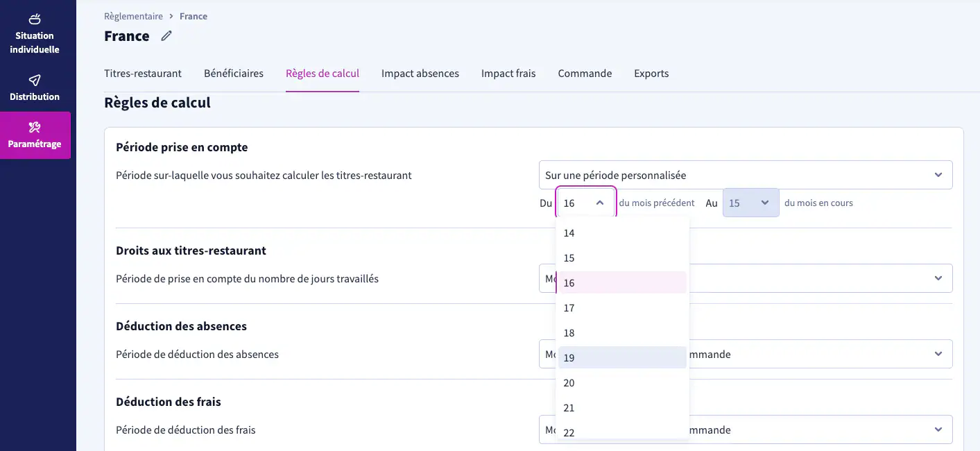Go to Règlementaire breadcrumb

(x=133, y=16)
